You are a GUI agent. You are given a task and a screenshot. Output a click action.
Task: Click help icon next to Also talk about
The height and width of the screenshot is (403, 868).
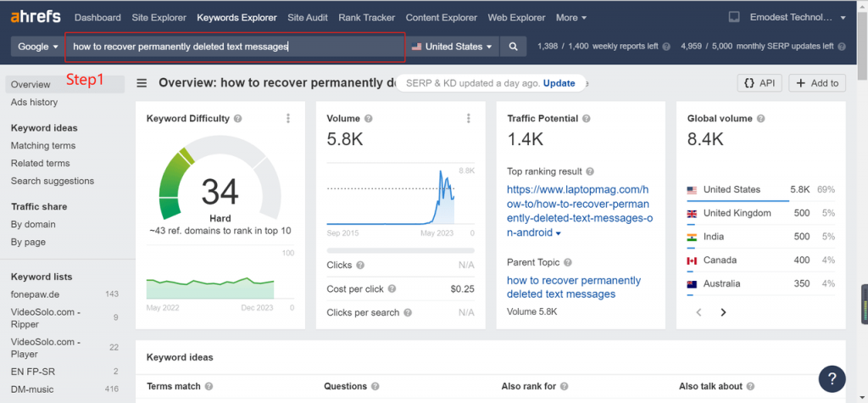pos(751,386)
